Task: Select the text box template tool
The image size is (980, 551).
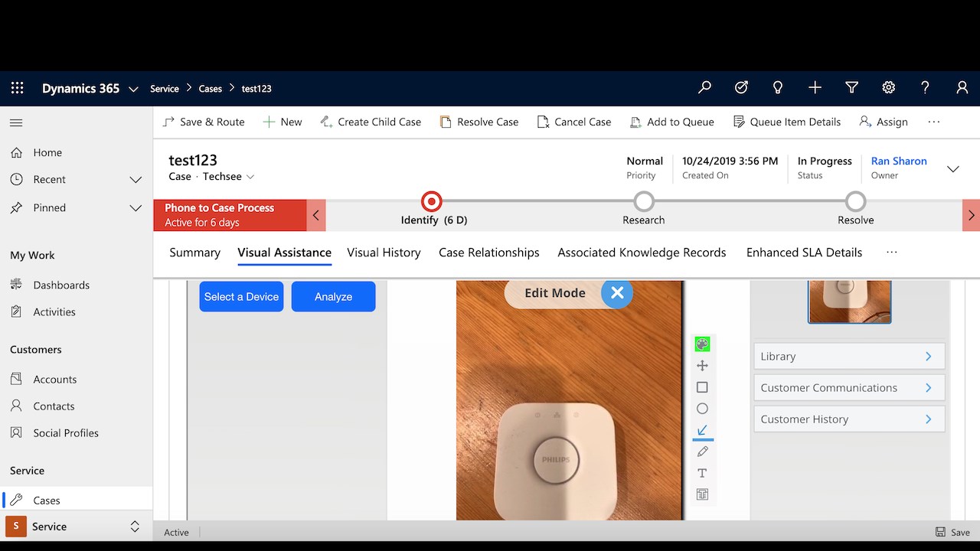Action: (x=702, y=494)
